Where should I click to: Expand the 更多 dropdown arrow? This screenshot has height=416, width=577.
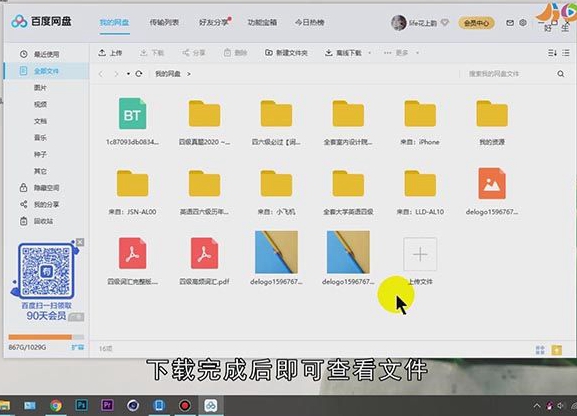click(417, 53)
